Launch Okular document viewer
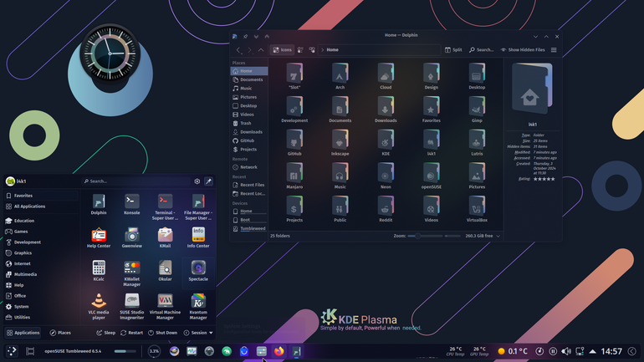Screen dimensions: 644x362 point(165,271)
